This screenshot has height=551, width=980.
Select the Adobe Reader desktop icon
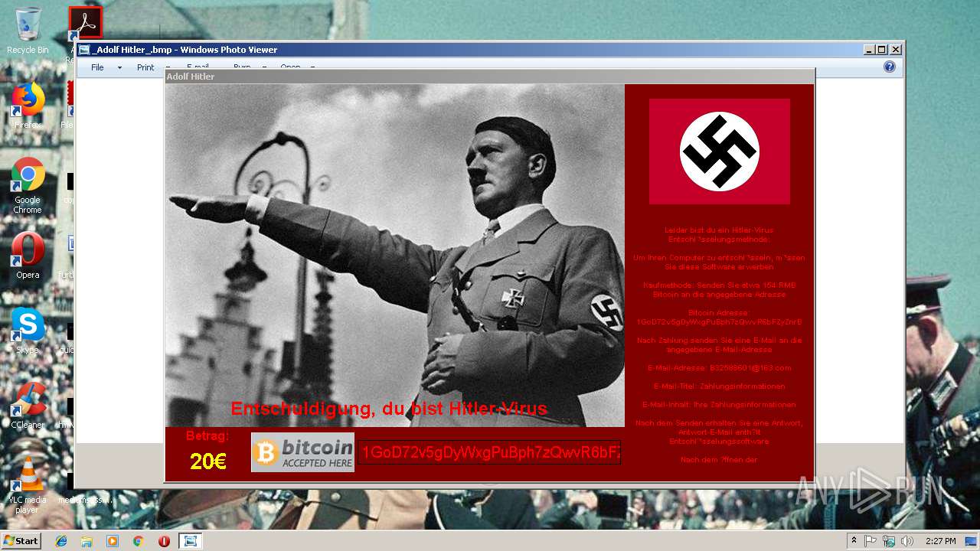pyautogui.click(x=85, y=23)
